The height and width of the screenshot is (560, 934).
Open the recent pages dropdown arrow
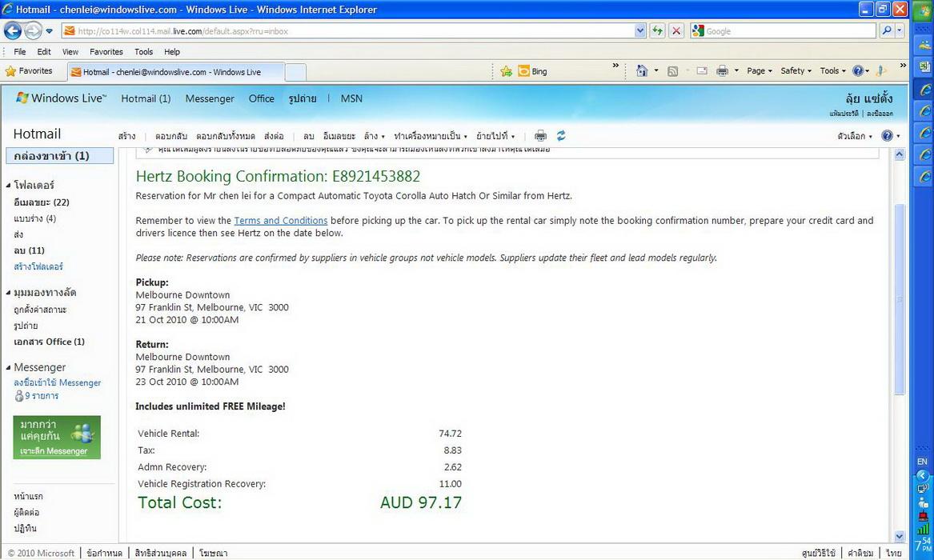click(50, 31)
